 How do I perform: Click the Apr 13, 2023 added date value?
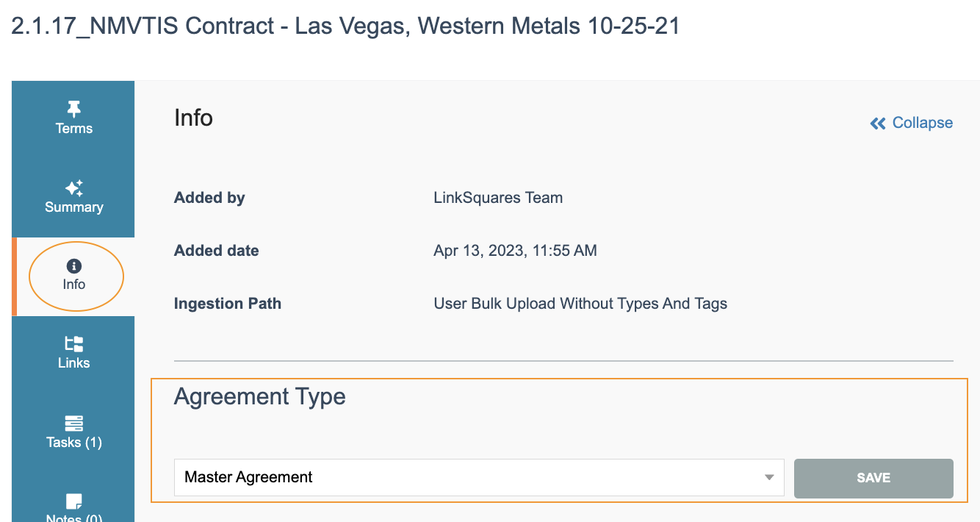pos(515,251)
